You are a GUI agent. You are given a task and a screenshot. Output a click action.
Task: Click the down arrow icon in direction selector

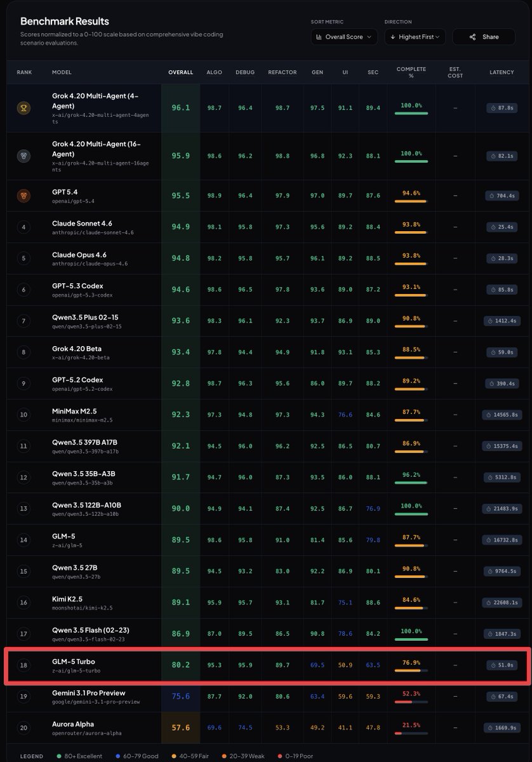point(393,37)
